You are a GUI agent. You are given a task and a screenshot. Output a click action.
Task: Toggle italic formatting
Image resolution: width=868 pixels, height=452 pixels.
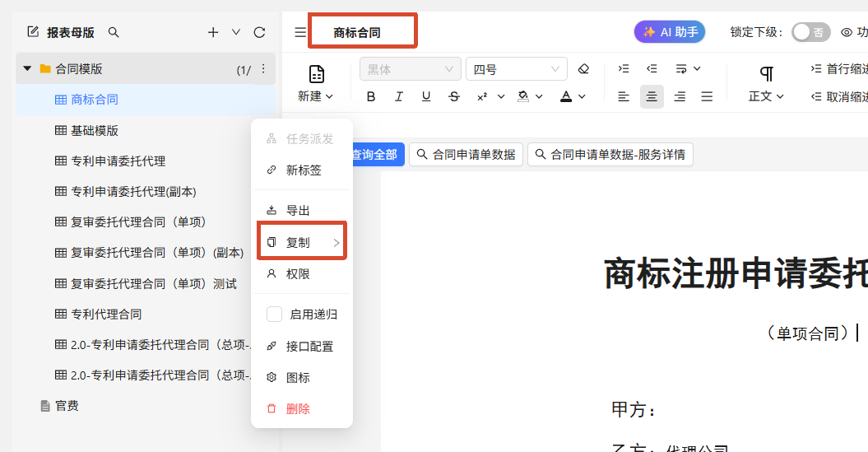(398, 96)
